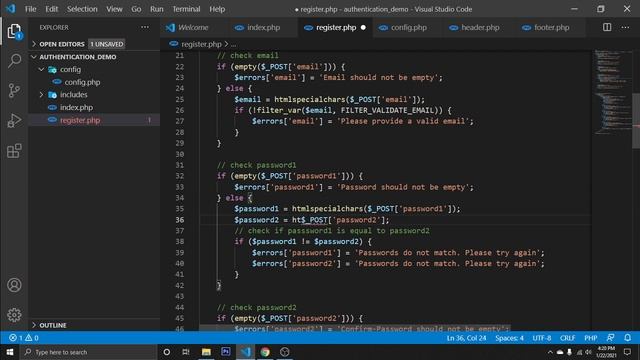Open the Source Control view
Screen dimensions: 640x360
tap(14, 91)
